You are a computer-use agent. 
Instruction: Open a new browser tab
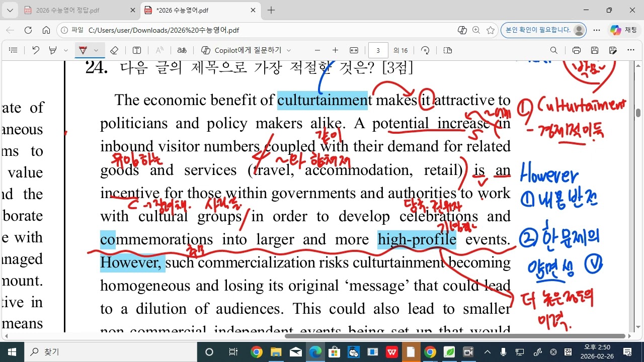click(x=271, y=10)
